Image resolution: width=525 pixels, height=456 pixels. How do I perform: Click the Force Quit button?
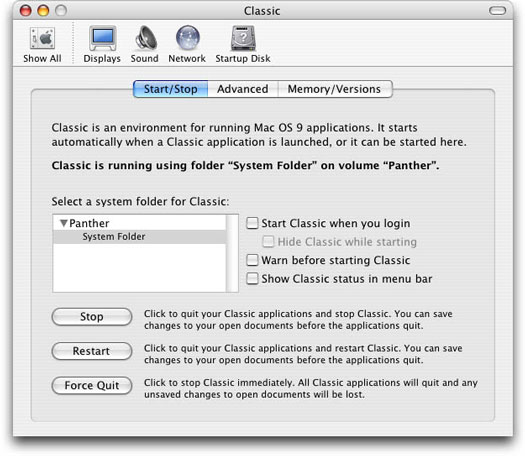click(x=92, y=386)
